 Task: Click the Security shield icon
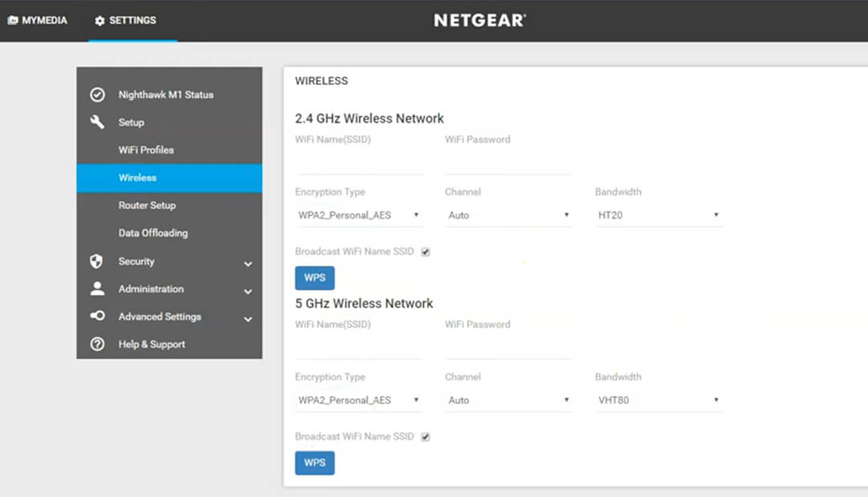97,261
